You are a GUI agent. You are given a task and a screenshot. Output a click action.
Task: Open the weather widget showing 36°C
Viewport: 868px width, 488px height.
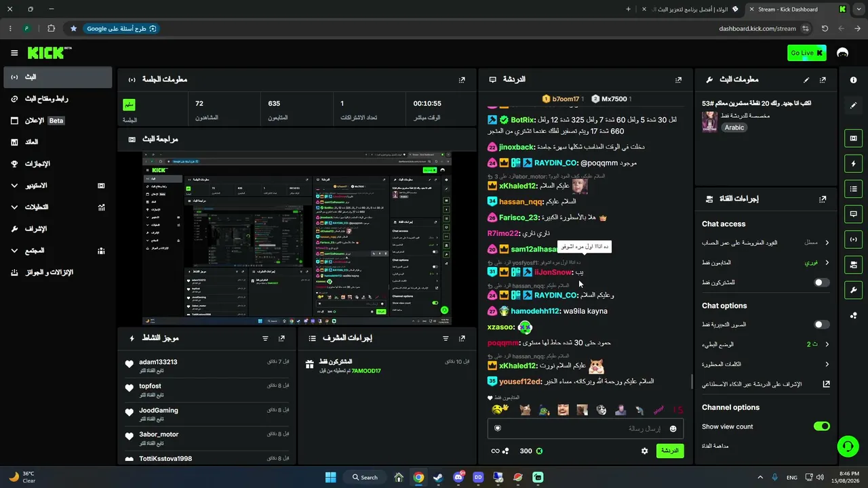tap(22, 477)
